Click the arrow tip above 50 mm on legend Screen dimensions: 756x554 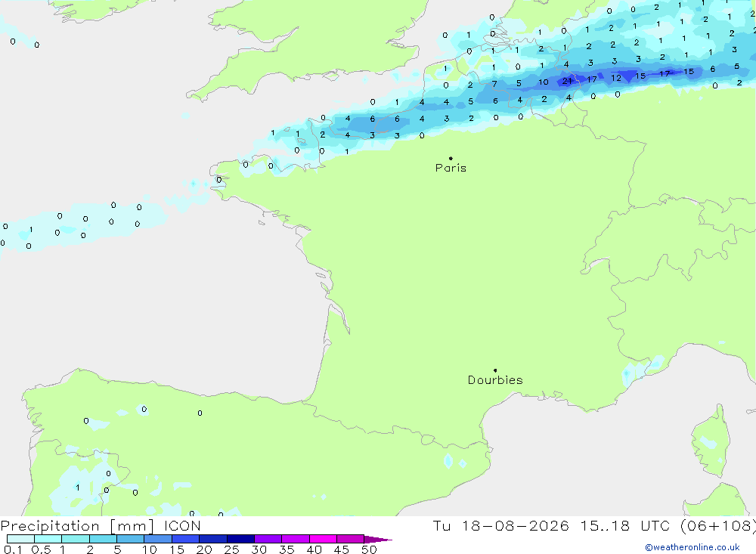click(379, 539)
